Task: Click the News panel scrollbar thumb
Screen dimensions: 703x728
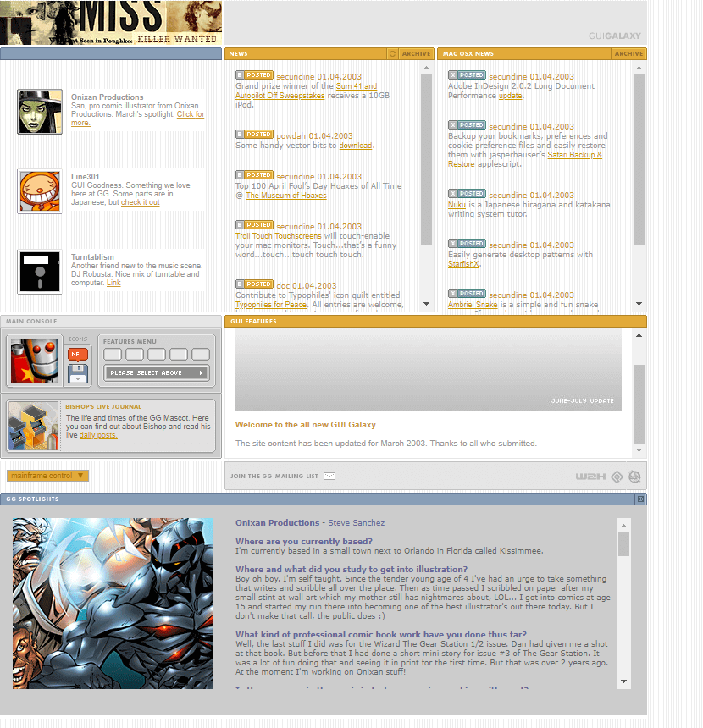Action: [426, 160]
